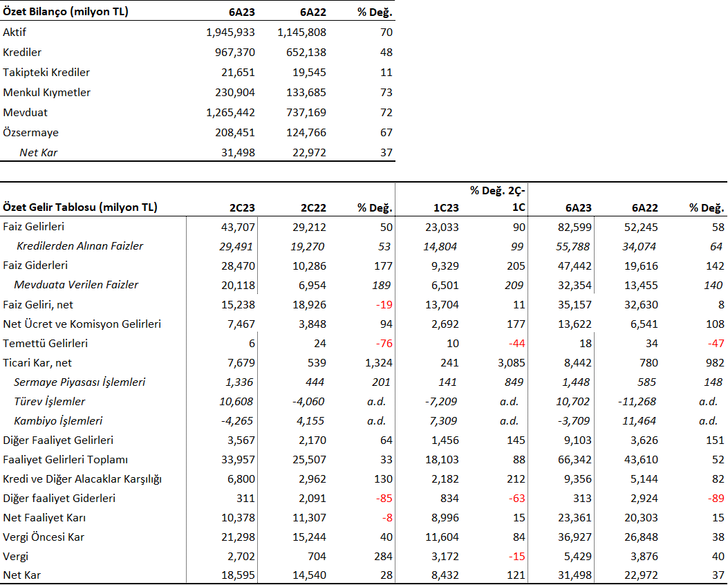The height and width of the screenshot is (585, 728).
Task: Click the total value 33,957
Action: tap(239, 460)
